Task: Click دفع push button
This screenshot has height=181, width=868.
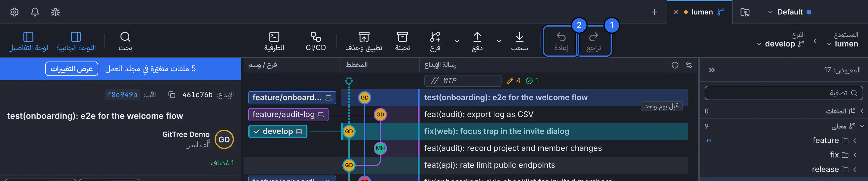Action: coord(477,41)
